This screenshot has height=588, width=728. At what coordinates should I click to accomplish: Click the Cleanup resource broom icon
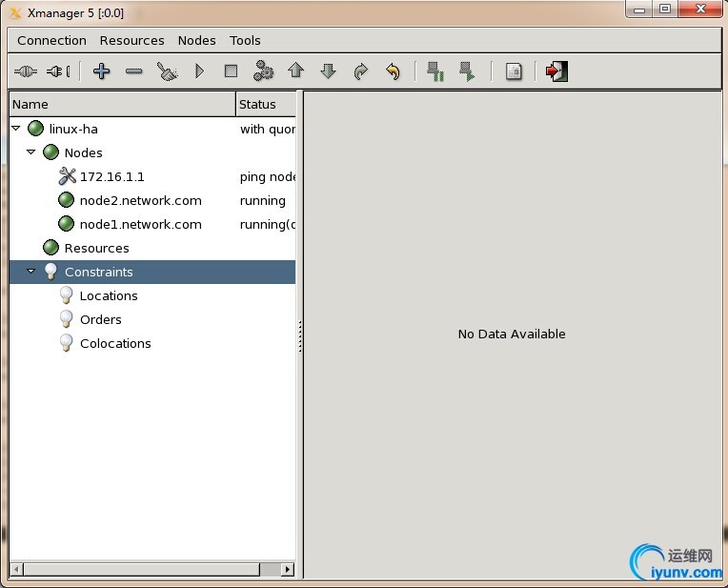pos(167,71)
